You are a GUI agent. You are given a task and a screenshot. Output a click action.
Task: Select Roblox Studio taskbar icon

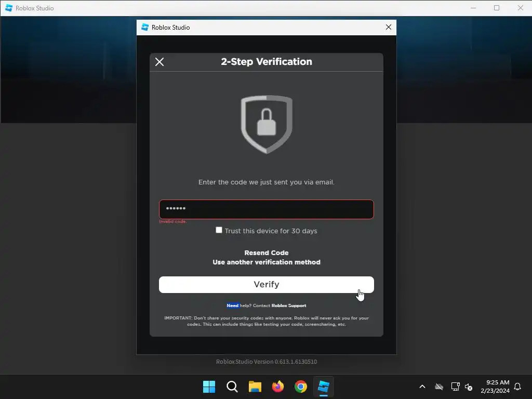[x=324, y=387]
